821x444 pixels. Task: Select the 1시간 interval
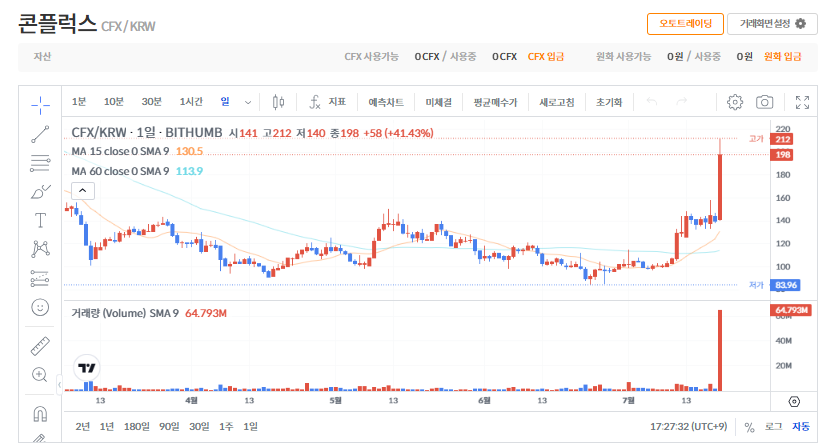[x=191, y=102]
